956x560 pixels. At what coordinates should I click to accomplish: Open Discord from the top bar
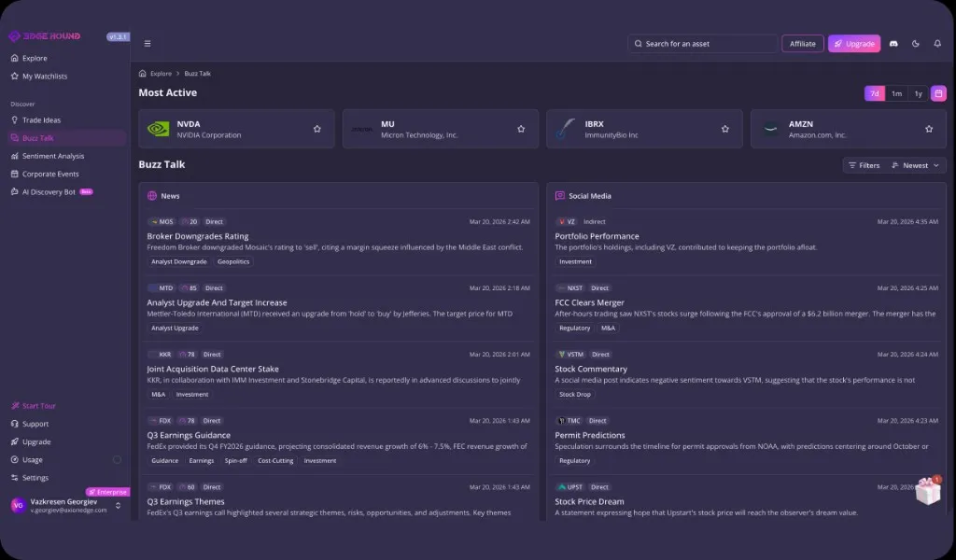pos(893,43)
